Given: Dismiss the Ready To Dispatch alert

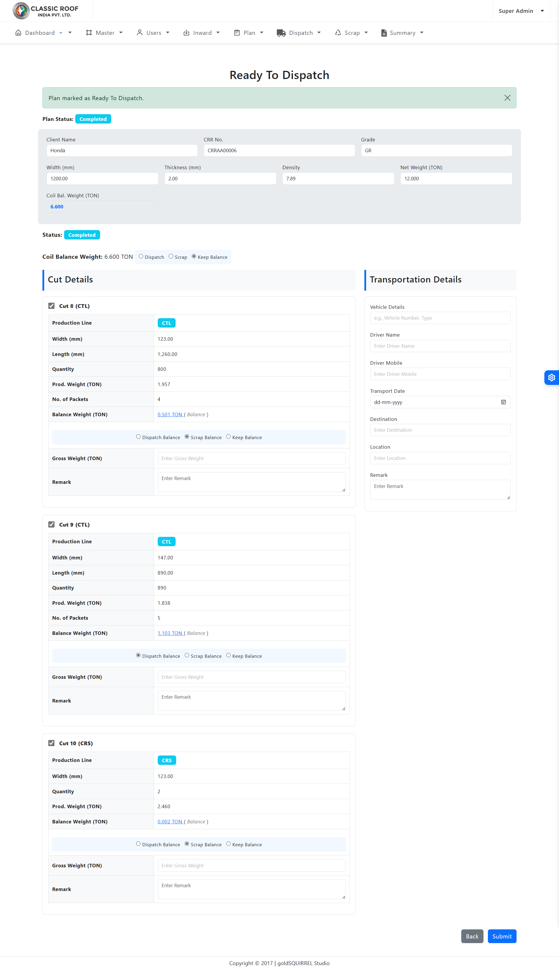Looking at the screenshot, I should [507, 98].
